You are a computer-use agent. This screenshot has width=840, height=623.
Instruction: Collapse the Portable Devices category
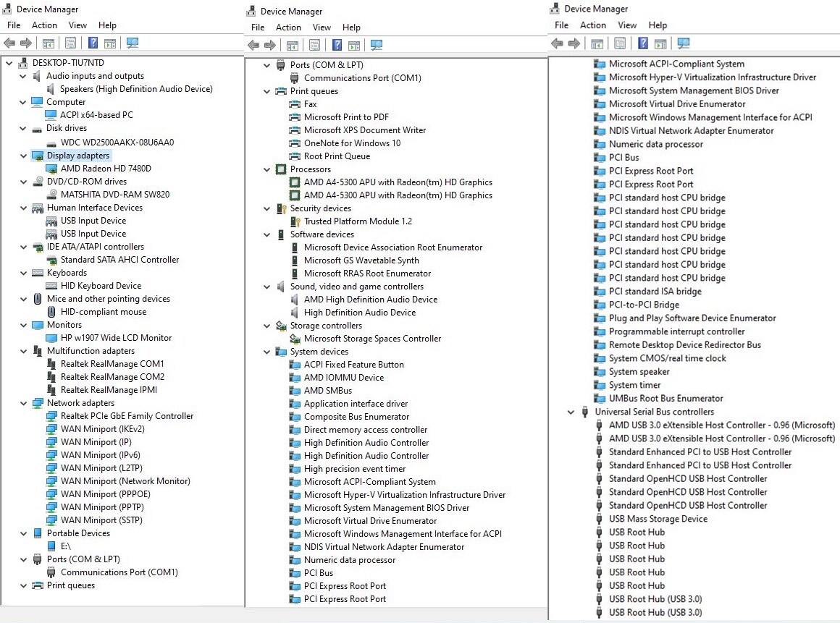click(23, 533)
